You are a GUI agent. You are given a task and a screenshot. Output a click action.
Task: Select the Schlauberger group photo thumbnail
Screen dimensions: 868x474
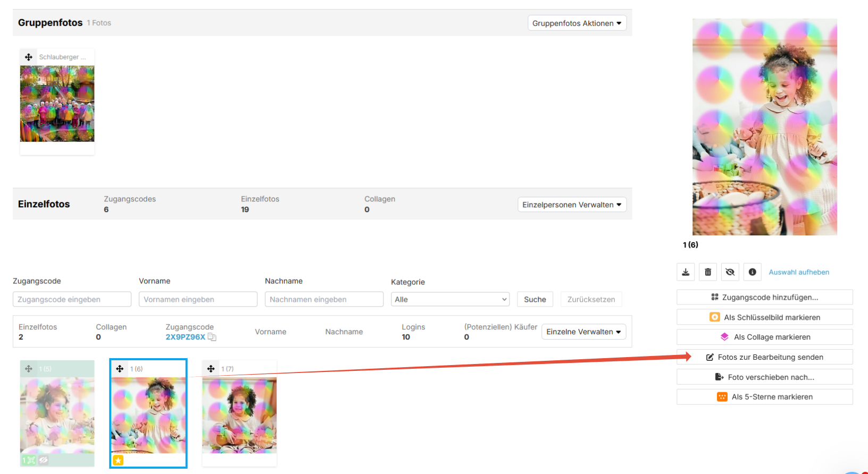coord(57,104)
